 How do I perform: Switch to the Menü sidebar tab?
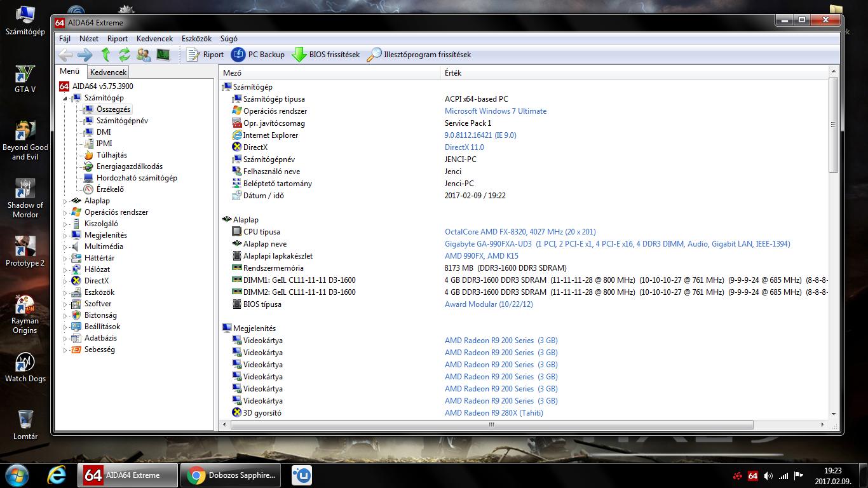coord(69,71)
